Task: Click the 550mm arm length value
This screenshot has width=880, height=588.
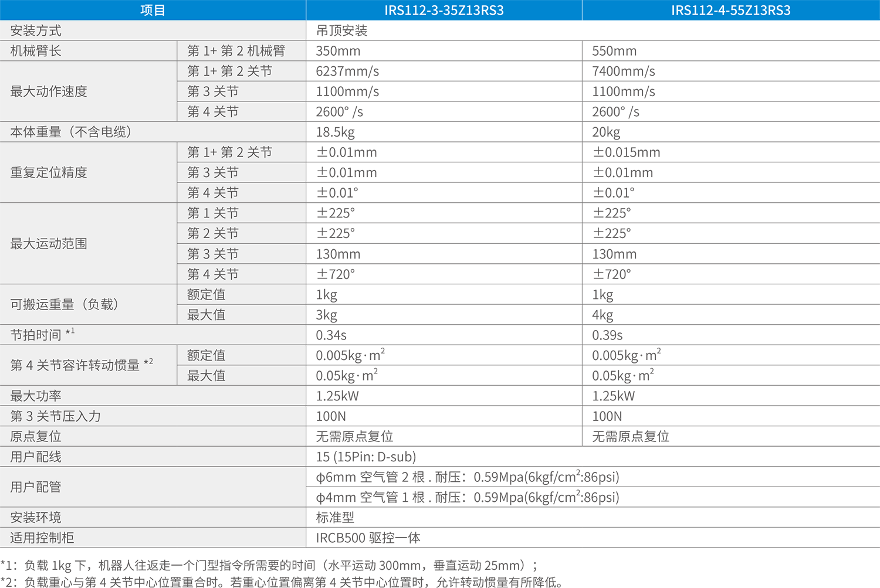Action: pyautogui.click(x=614, y=51)
